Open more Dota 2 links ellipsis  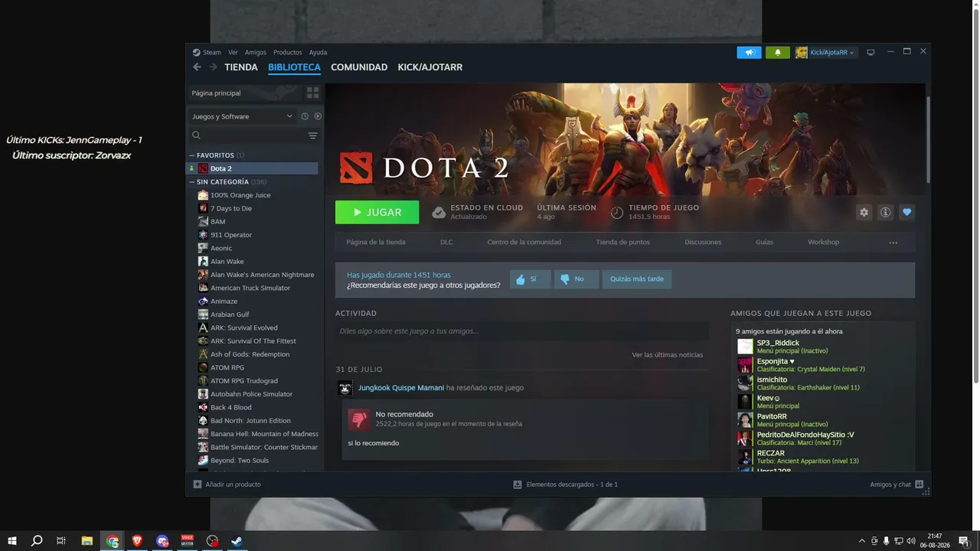point(893,243)
